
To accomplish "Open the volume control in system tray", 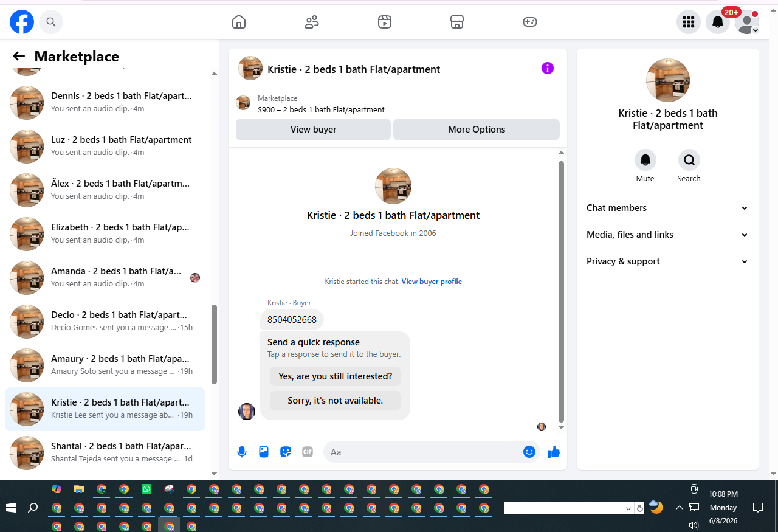I will pyautogui.click(x=694, y=525).
